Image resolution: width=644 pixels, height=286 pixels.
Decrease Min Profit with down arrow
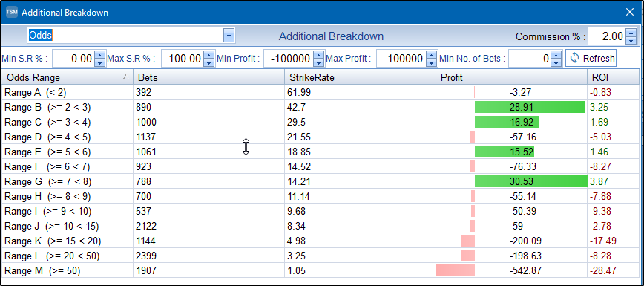coord(318,62)
